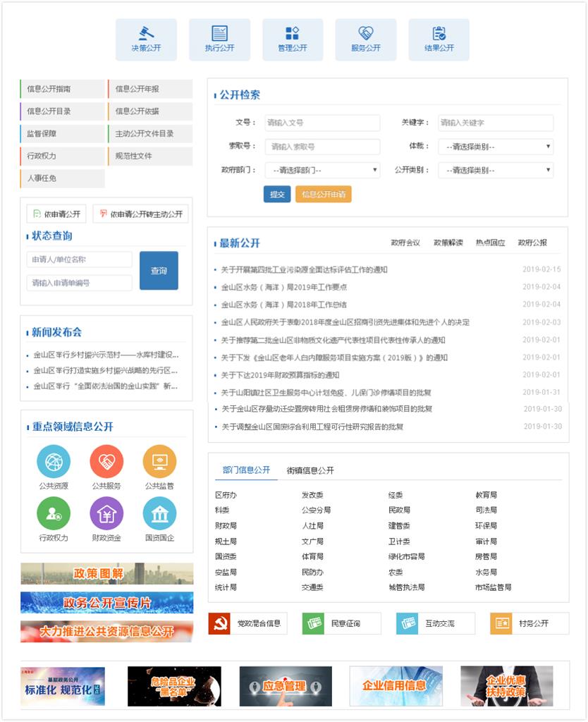Select the 政策解读 tab
588x722 pixels.
pos(448,243)
